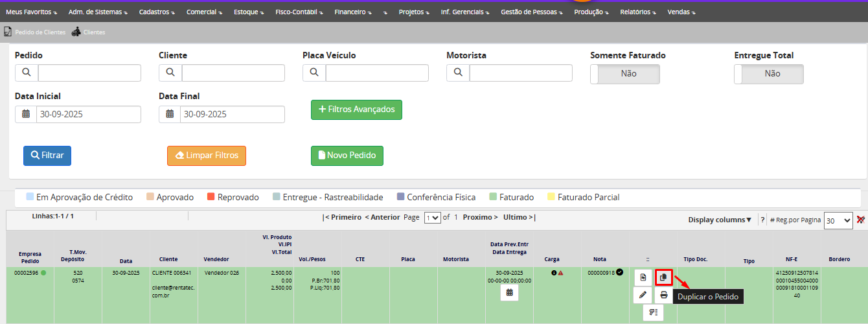Screen dimensions: 868x324
Task: Open the document view icon in order row
Action: click(643, 277)
